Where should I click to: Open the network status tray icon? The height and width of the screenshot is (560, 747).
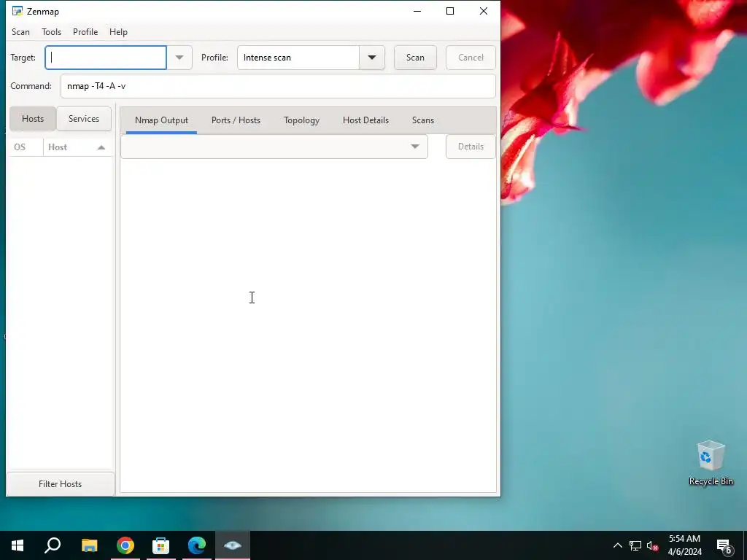click(635, 545)
